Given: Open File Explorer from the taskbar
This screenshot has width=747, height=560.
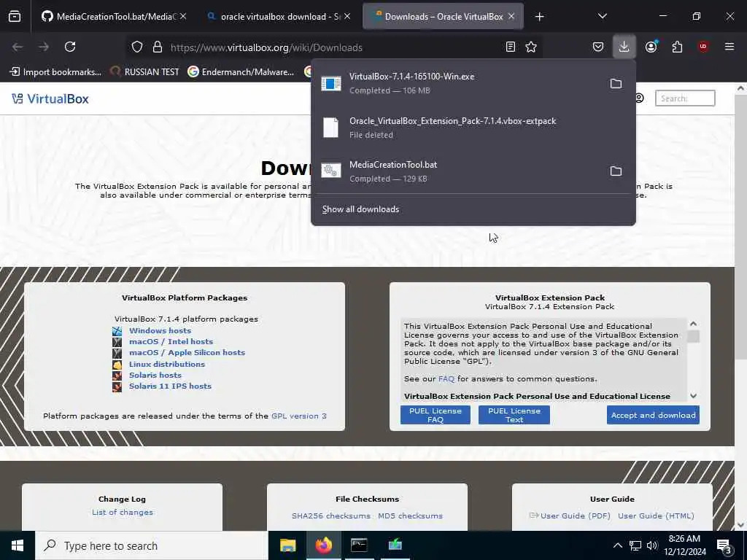Looking at the screenshot, I should pyautogui.click(x=287, y=545).
